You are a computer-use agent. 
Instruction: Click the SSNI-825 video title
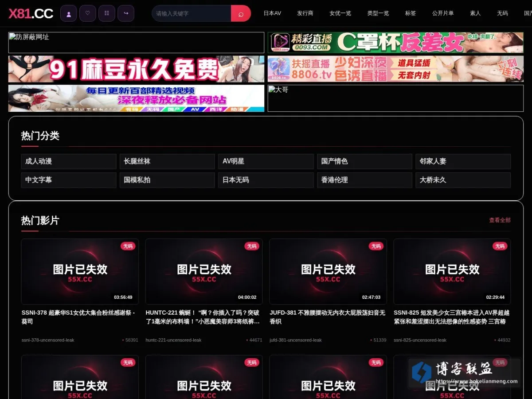[452, 317]
